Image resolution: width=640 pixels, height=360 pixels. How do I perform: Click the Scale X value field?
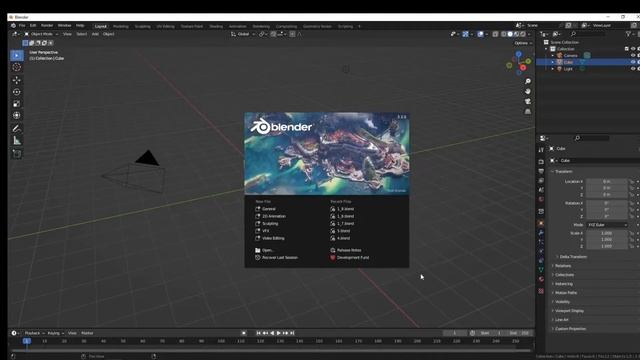607,233
